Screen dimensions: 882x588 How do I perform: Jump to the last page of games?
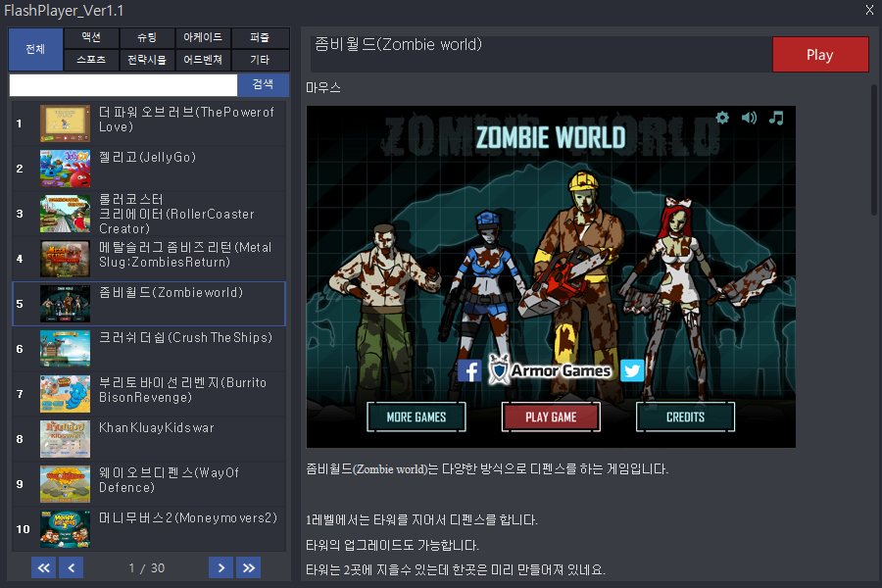(249, 567)
